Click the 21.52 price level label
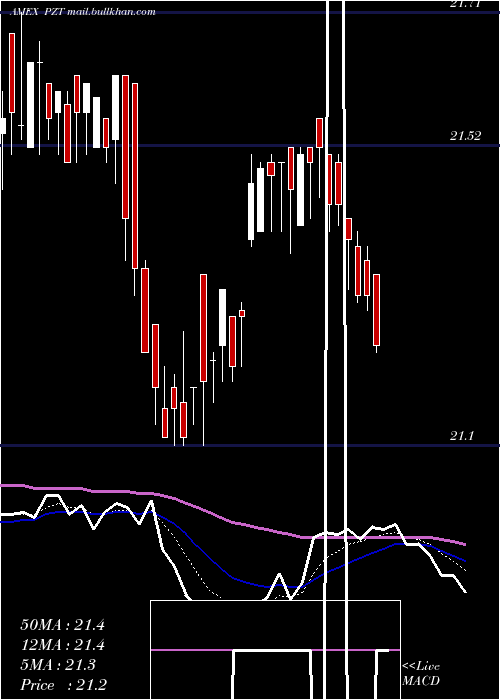Viewport: 500px width, 700px height. (465, 136)
